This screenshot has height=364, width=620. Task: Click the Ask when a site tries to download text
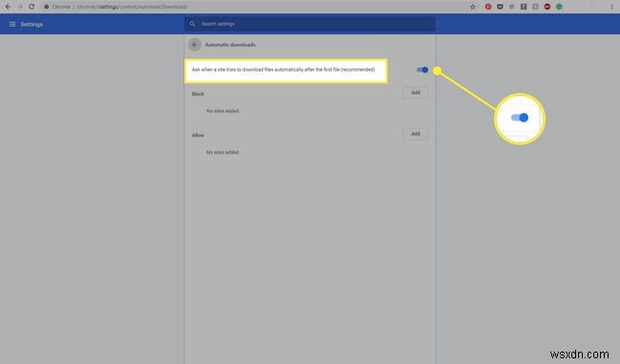click(283, 70)
